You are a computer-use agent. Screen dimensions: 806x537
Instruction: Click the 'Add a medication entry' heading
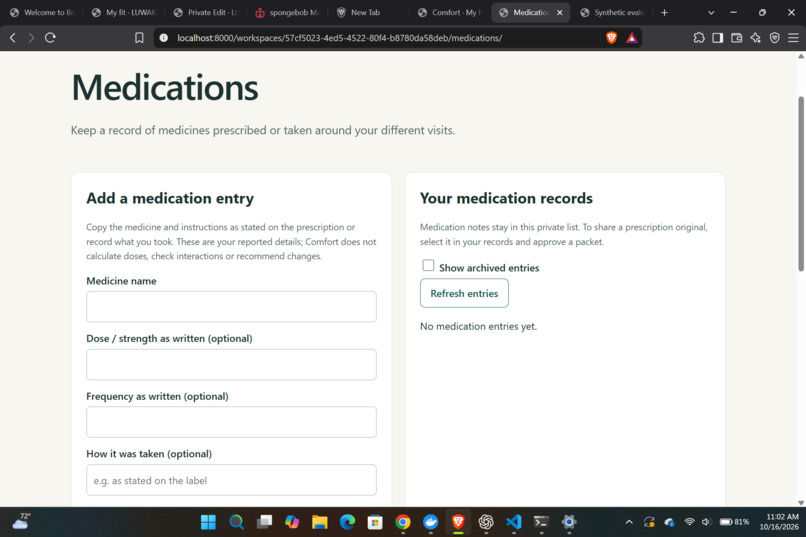[x=170, y=198]
